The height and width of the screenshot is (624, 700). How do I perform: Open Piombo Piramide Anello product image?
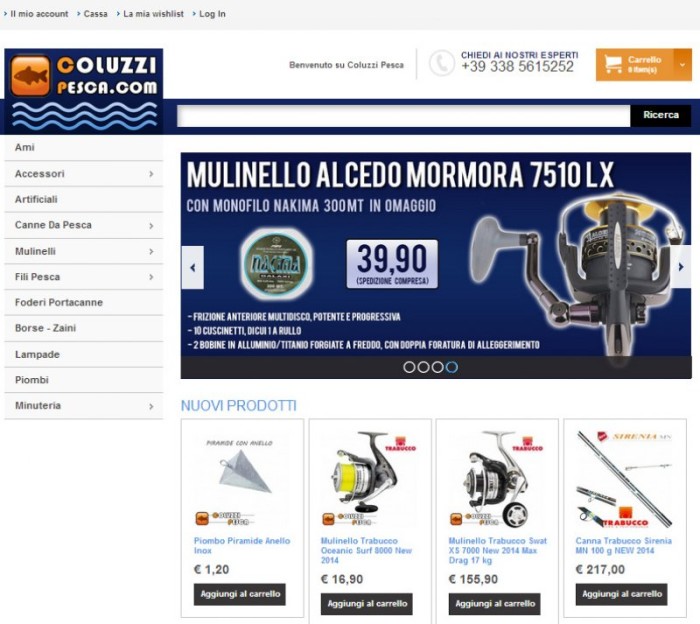[242, 478]
